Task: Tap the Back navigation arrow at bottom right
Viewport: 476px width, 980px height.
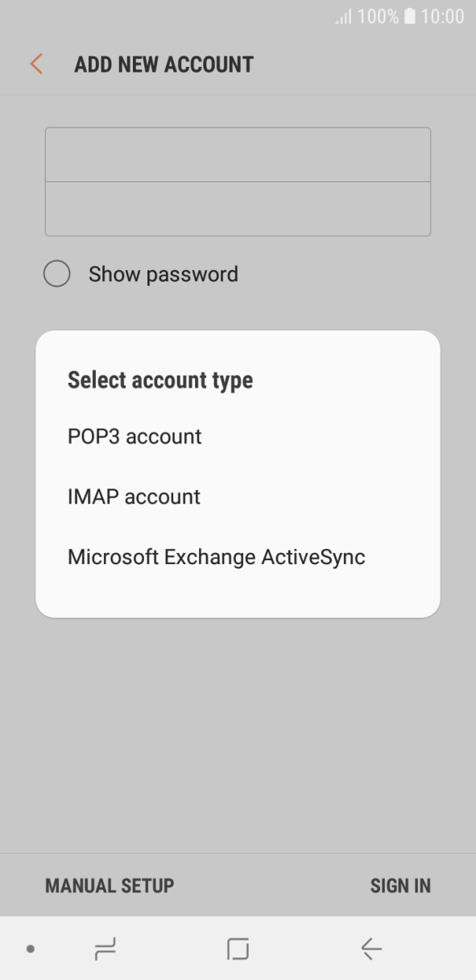Action: (x=371, y=949)
